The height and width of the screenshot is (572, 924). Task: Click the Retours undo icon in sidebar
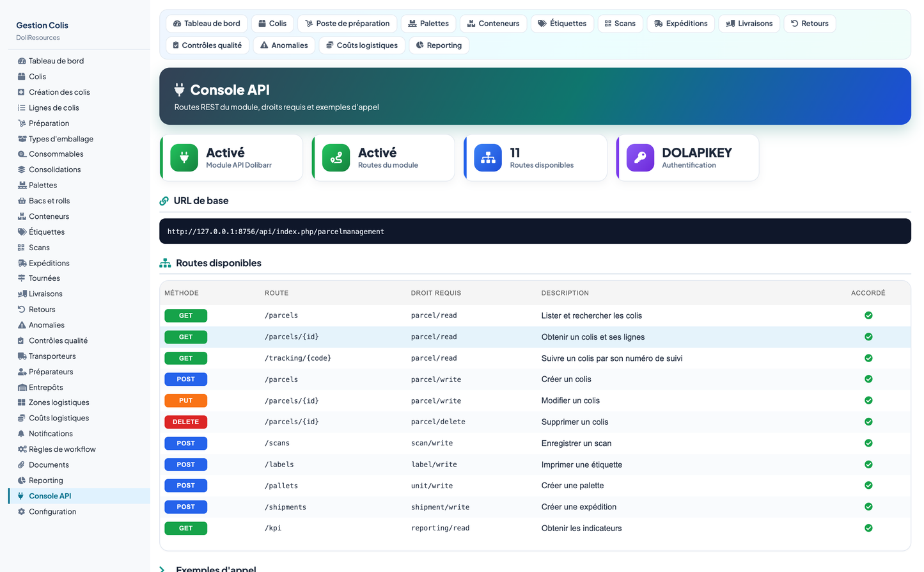tap(22, 309)
